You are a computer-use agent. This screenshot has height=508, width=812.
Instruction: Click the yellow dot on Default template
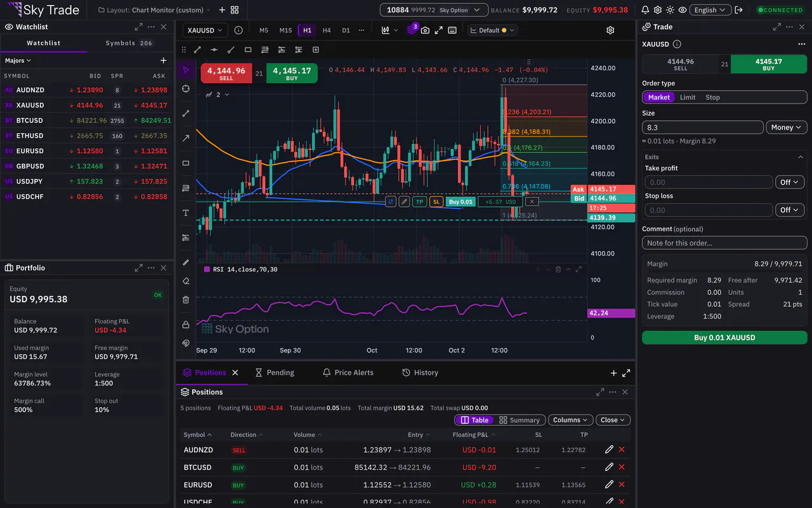504,30
